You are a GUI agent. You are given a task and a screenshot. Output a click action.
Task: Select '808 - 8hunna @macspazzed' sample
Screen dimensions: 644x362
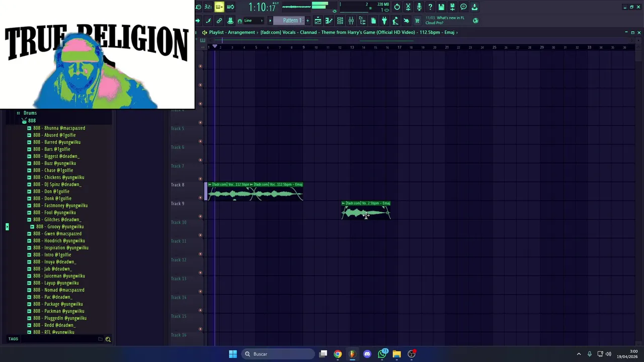pyautogui.click(x=59, y=128)
